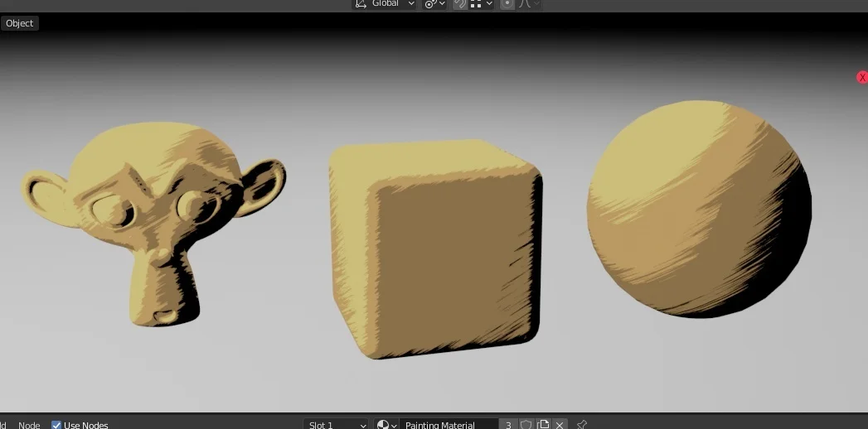Open the snap element options dropdown
Viewport: 868px width, 429px height.
coord(481,4)
